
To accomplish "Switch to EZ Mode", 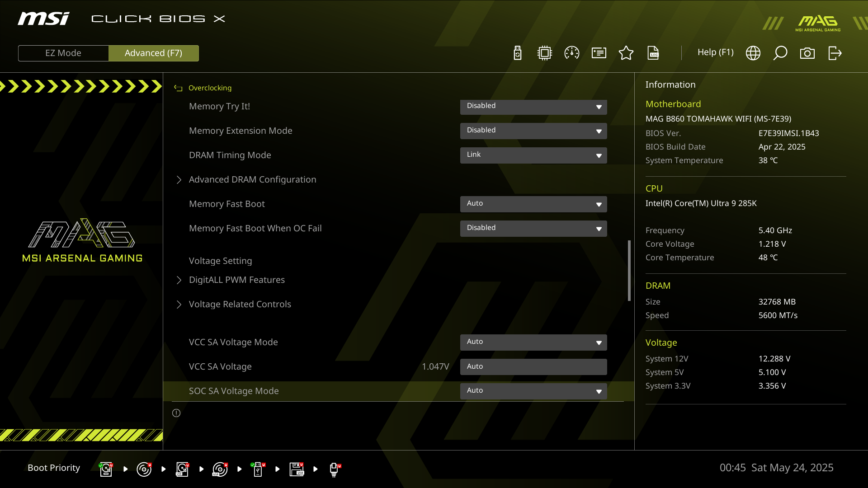I will [x=63, y=53].
